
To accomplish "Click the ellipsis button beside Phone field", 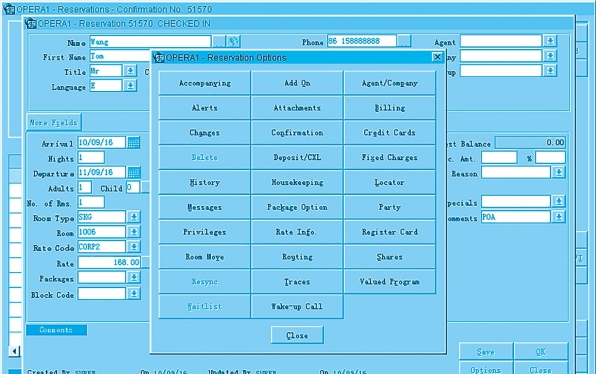I will point(404,41).
